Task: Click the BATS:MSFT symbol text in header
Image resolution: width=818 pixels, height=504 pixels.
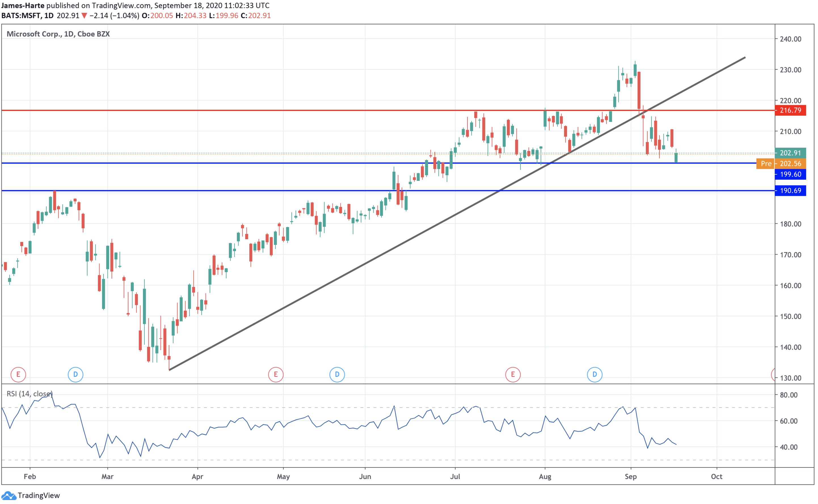Action: click(21, 16)
